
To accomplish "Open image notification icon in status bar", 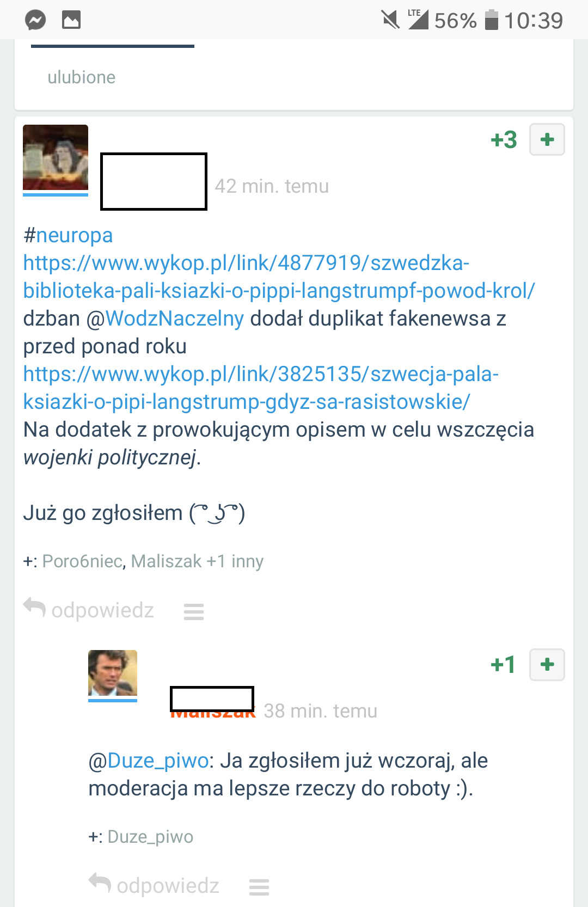I will pos(71,21).
